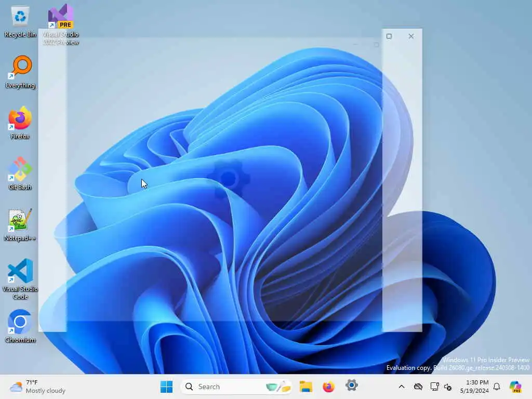Select the Notepad++ desktop shortcut

20,225
